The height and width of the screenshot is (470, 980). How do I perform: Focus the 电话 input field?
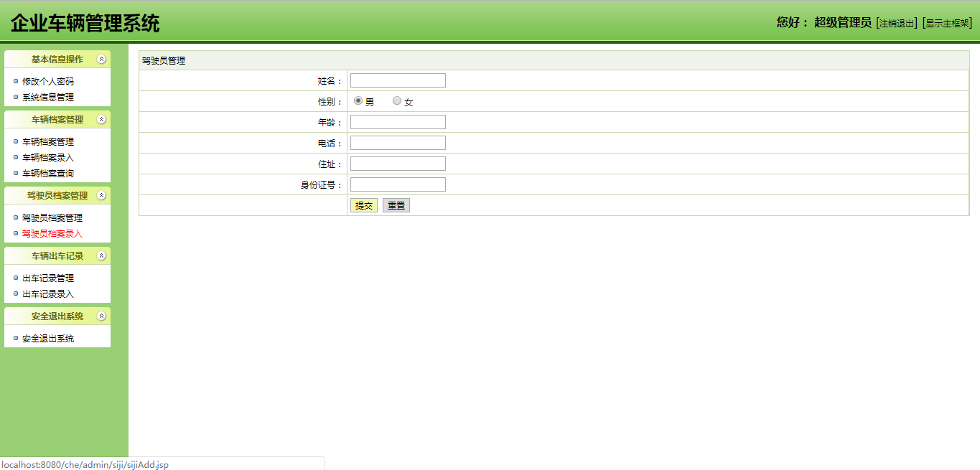(x=398, y=143)
